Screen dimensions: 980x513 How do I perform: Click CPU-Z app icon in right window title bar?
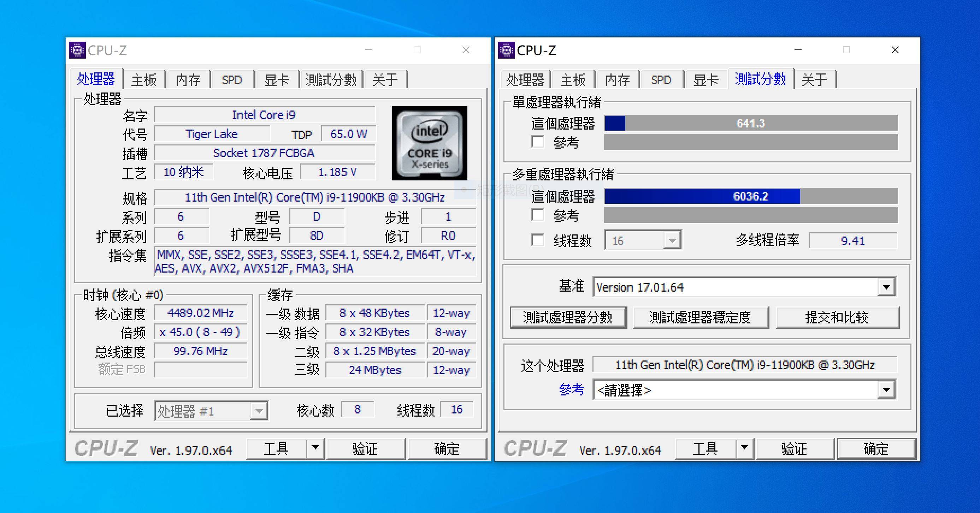point(506,50)
